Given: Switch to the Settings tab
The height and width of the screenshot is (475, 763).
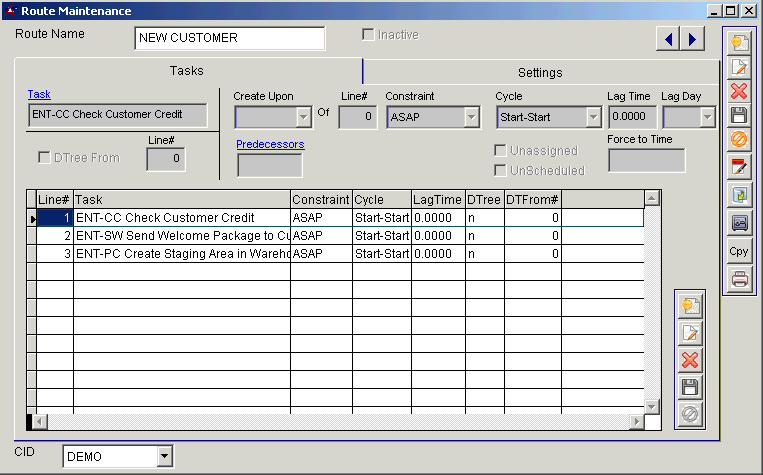Looking at the screenshot, I should tap(540, 72).
